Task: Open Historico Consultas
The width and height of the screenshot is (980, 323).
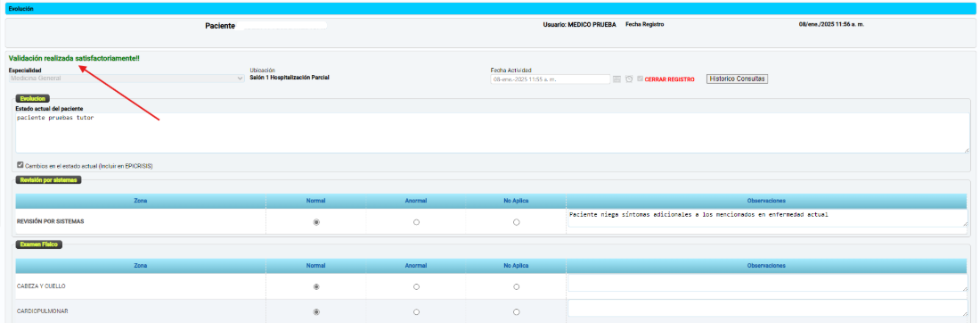Action: coord(737,79)
